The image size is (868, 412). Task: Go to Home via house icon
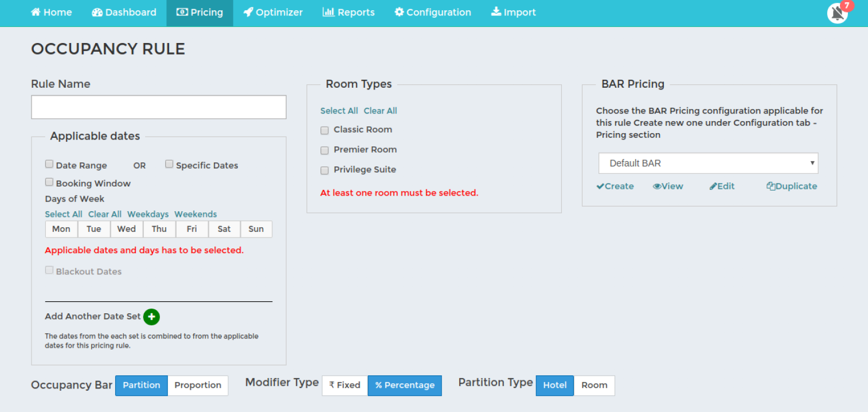pyautogui.click(x=51, y=12)
